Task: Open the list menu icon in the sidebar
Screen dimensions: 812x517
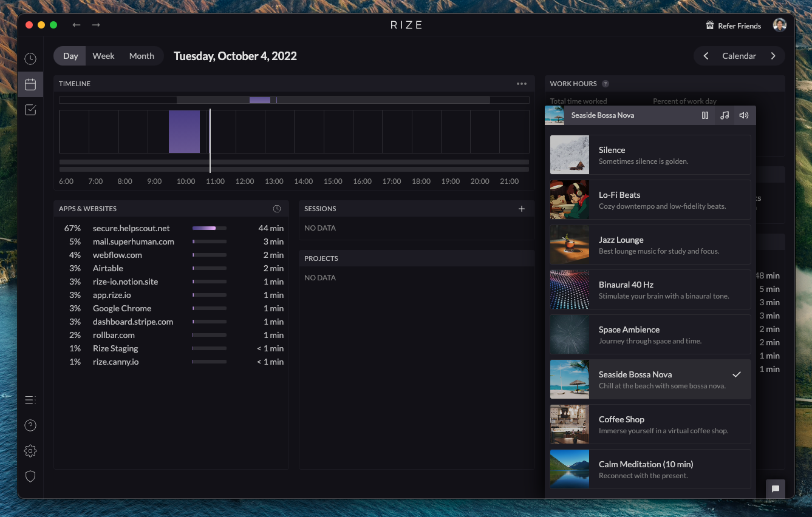Action: point(30,400)
